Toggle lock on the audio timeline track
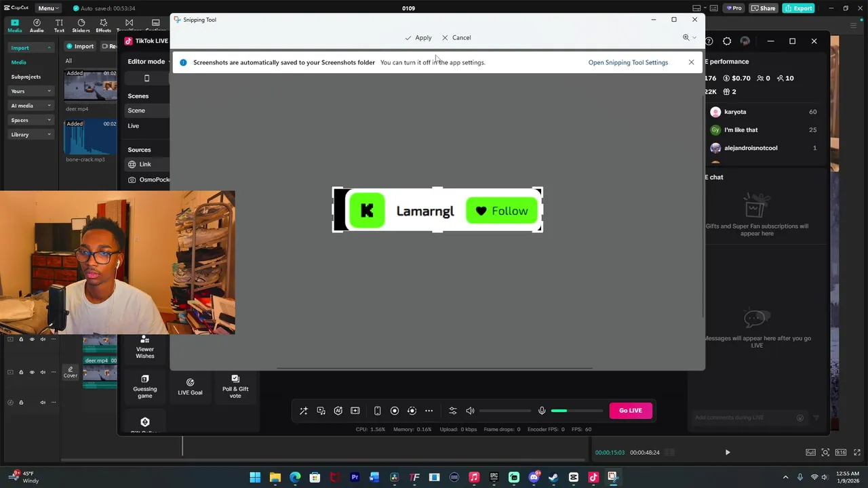Screen dimensions: 868x488 [21, 403]
